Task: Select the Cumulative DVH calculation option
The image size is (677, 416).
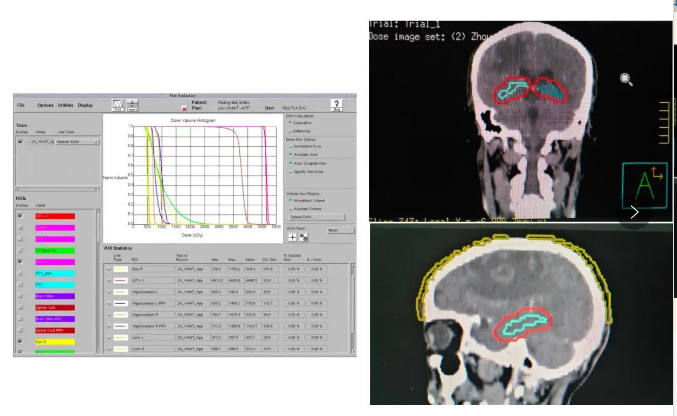Action: pos(290,123)
